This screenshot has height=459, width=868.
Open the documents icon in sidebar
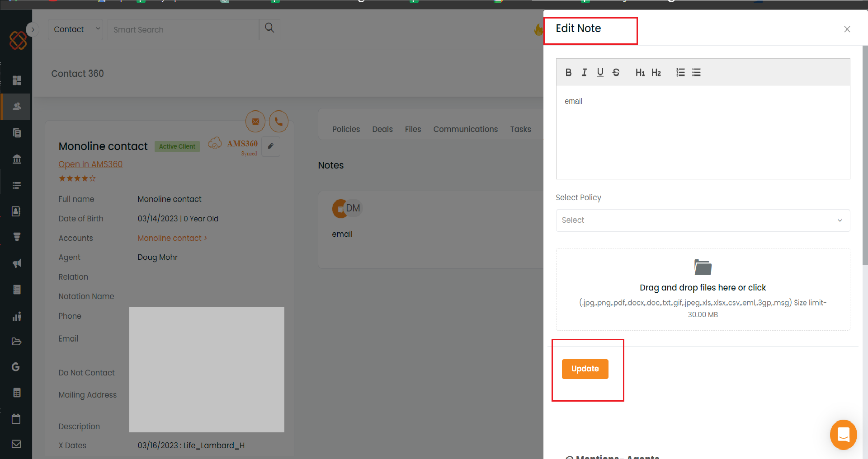pyautogui.click(x=17, y=133)
